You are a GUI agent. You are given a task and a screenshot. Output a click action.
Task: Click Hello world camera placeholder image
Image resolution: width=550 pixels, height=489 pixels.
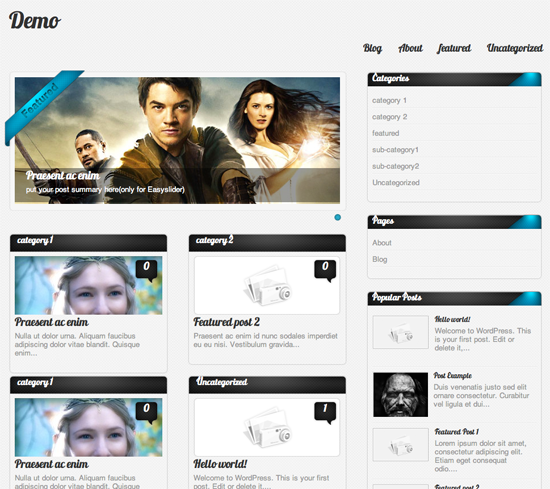pos(267,427)
